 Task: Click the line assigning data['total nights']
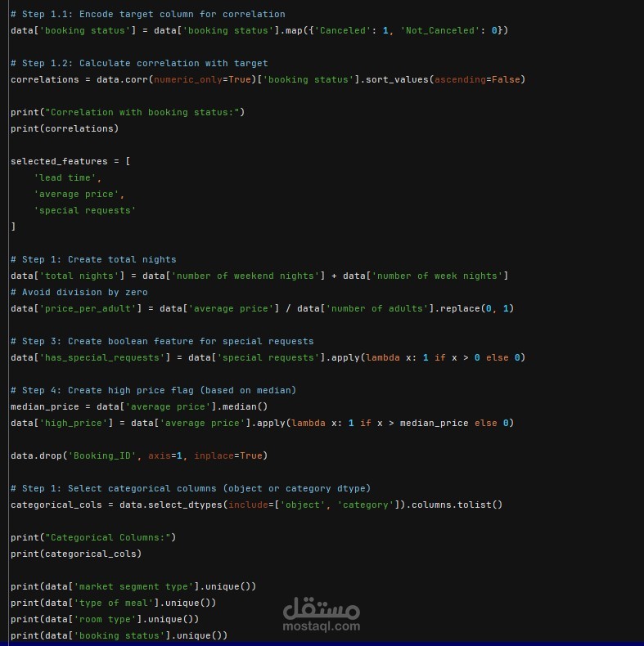tap(259, 276)
